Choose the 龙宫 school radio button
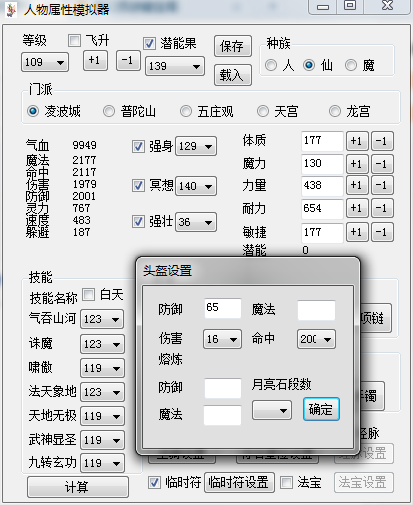 (335, 111)
